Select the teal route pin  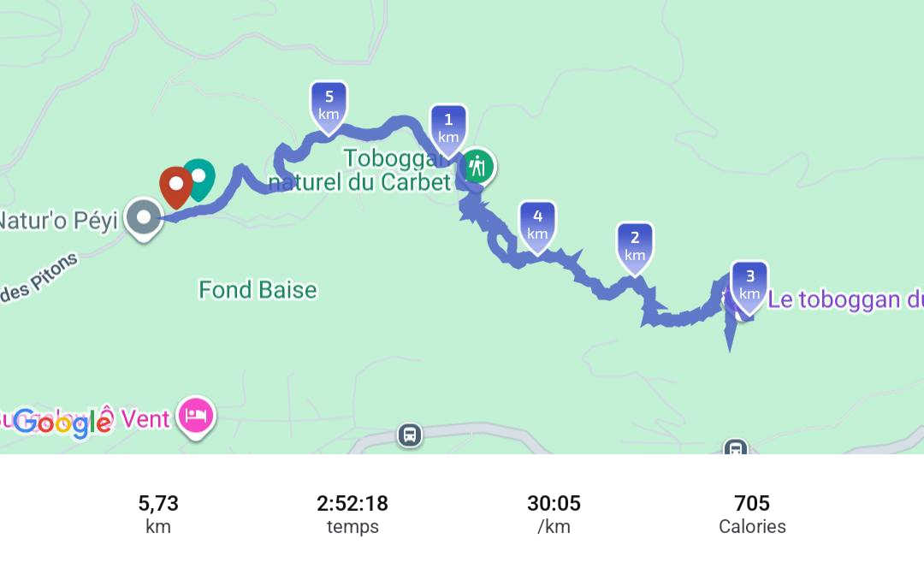tap(199, 179)
